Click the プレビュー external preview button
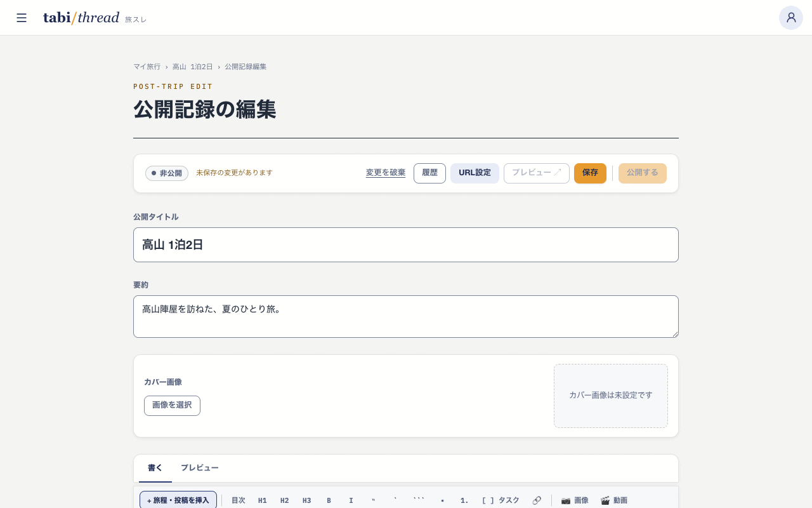The image size is (812, 508). tap(537, 173)
